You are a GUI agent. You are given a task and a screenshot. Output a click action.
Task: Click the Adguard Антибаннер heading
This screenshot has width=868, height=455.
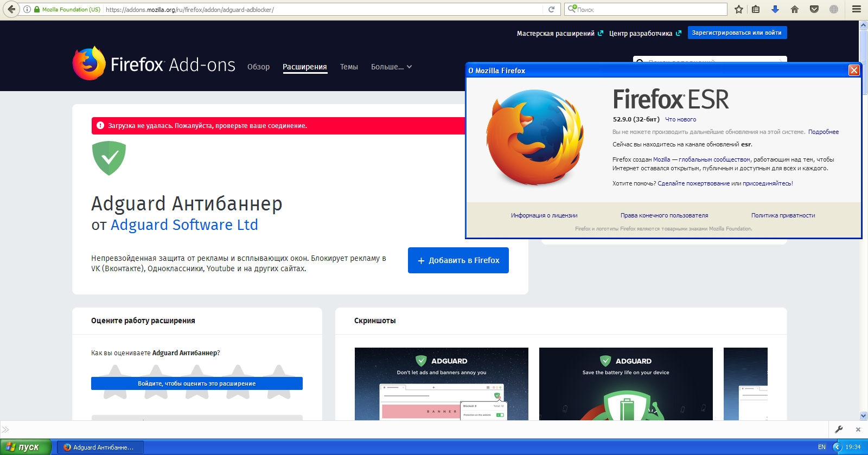pyautogui.click(x=187, y=203)
